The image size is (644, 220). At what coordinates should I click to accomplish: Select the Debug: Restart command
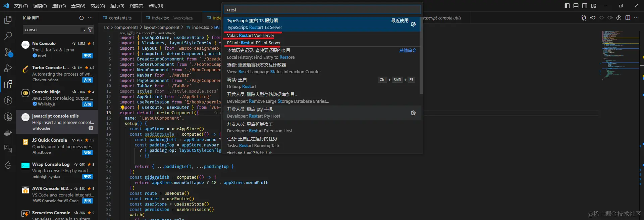pos(321,83)
